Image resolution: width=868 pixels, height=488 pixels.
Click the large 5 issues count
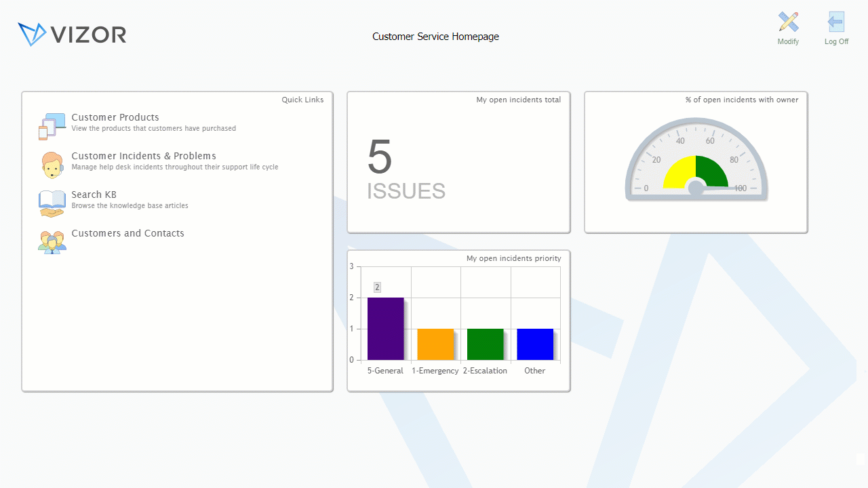[380, 157]
